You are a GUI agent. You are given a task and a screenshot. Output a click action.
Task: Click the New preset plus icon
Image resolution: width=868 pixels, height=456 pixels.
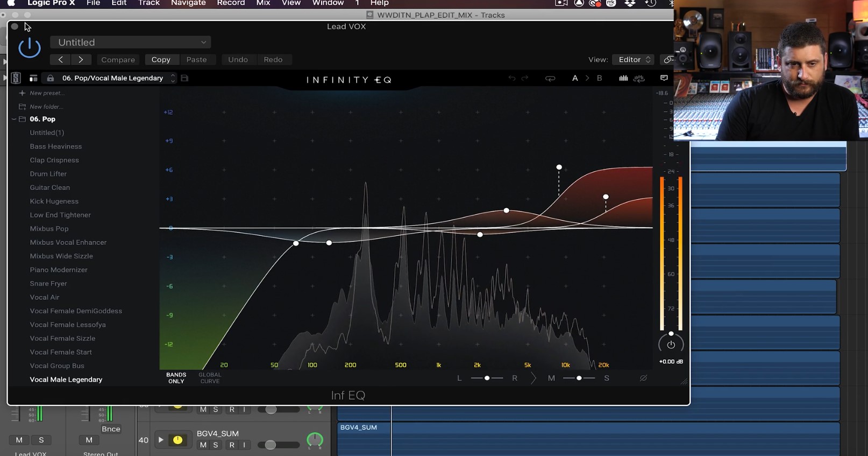pos(22,93)
